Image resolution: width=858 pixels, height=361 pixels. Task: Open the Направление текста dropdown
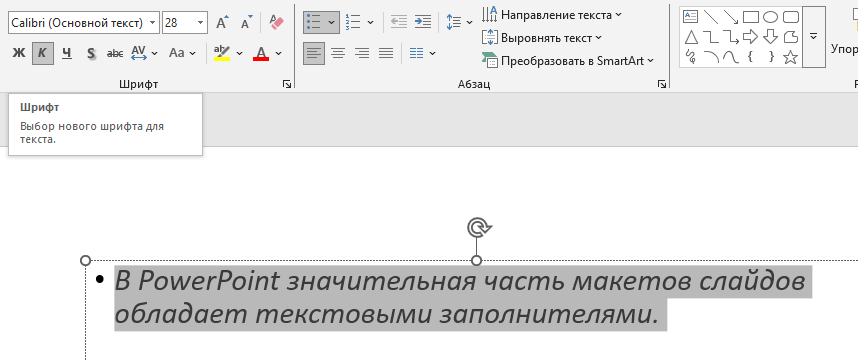552,14
